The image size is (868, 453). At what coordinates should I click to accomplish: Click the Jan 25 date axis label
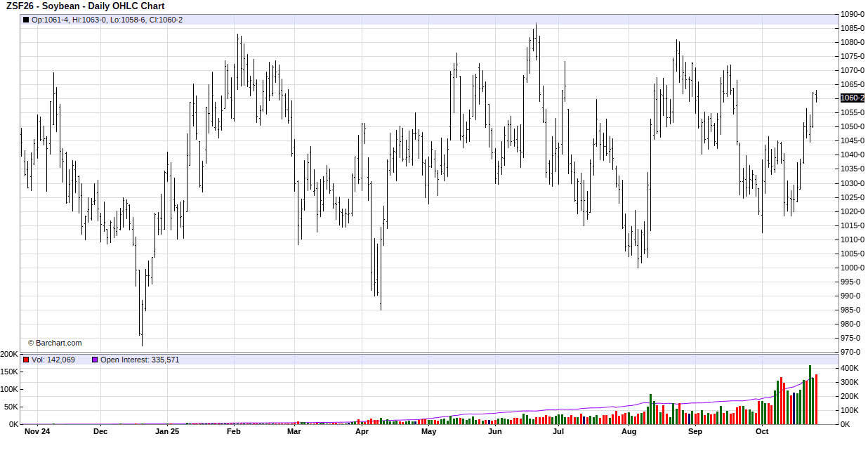coord(167,432)
